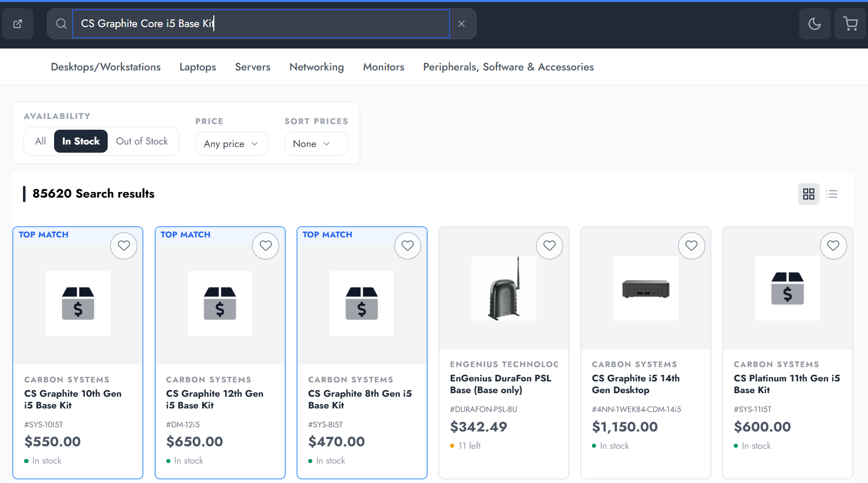
Task: Click SKU #DM-12i5
Action: (x=183, y=425)
